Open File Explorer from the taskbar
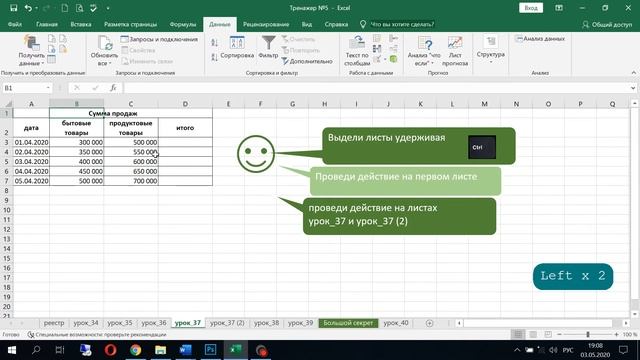Image resolution: width=640 pixels, height=360 pixels. tap(160, 350)
